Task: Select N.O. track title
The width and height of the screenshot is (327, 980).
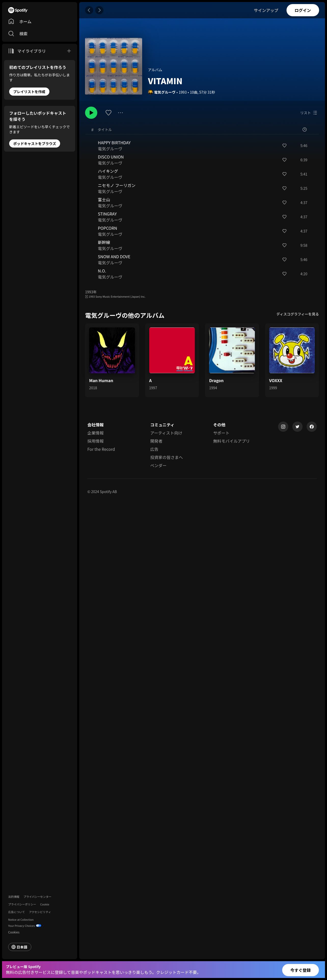Action: [102, 271]
